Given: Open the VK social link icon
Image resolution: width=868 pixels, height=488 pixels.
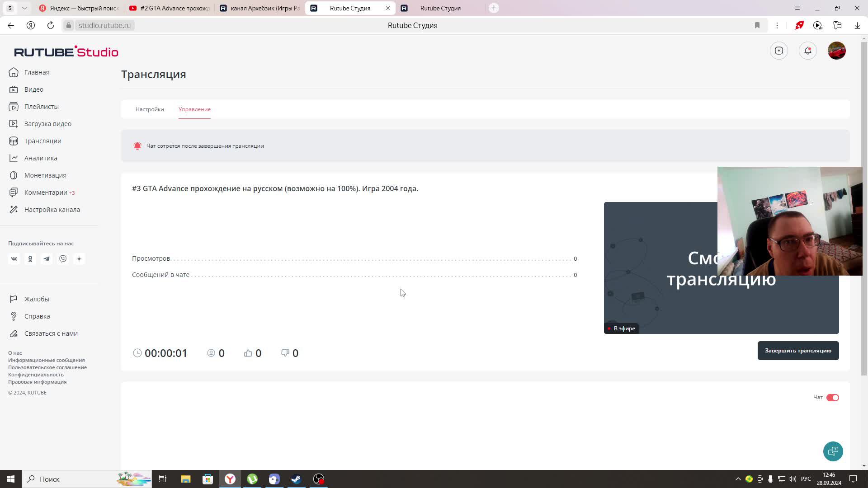Looking at the screenshot, I should tap(14, 259).
